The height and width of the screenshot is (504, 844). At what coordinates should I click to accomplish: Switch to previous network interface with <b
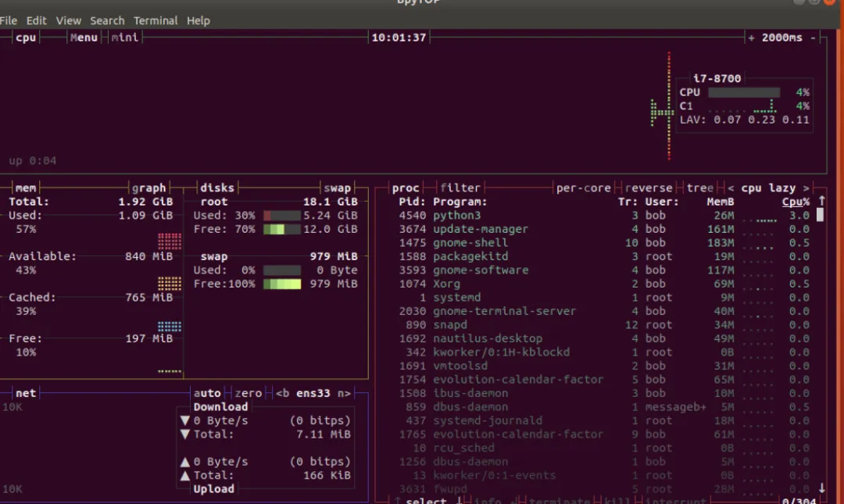283,393
